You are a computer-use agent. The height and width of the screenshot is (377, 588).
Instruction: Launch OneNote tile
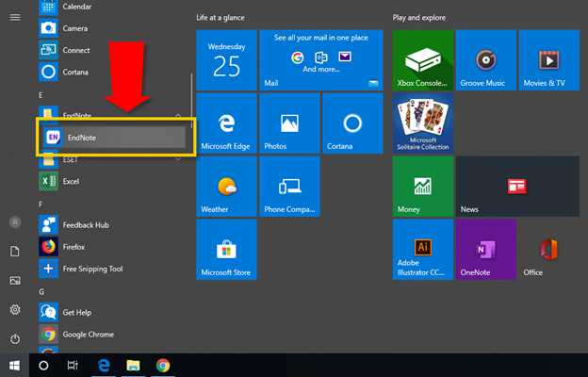pos(486,250)
